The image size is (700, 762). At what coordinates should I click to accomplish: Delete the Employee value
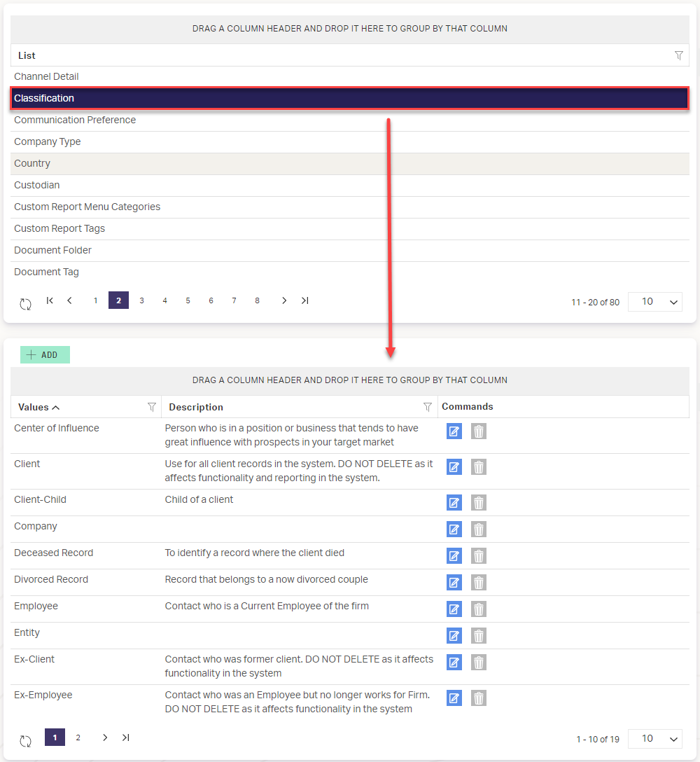479,609
